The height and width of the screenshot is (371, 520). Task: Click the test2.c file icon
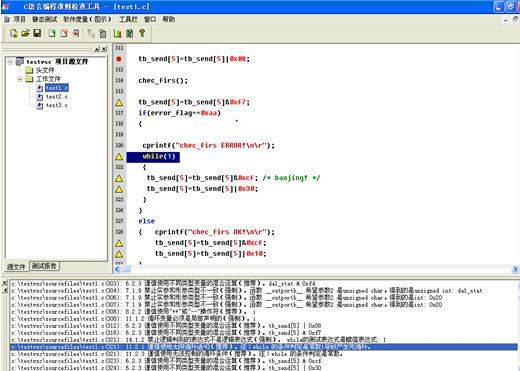pos(40,97)
